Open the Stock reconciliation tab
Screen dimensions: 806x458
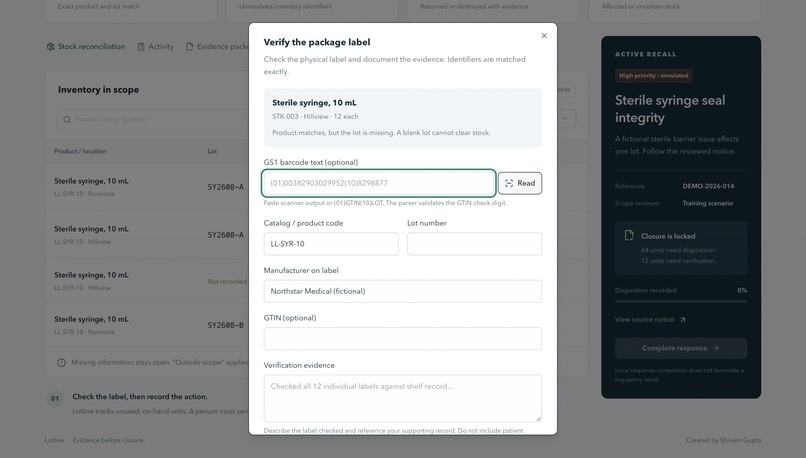[x=85, y=46]
